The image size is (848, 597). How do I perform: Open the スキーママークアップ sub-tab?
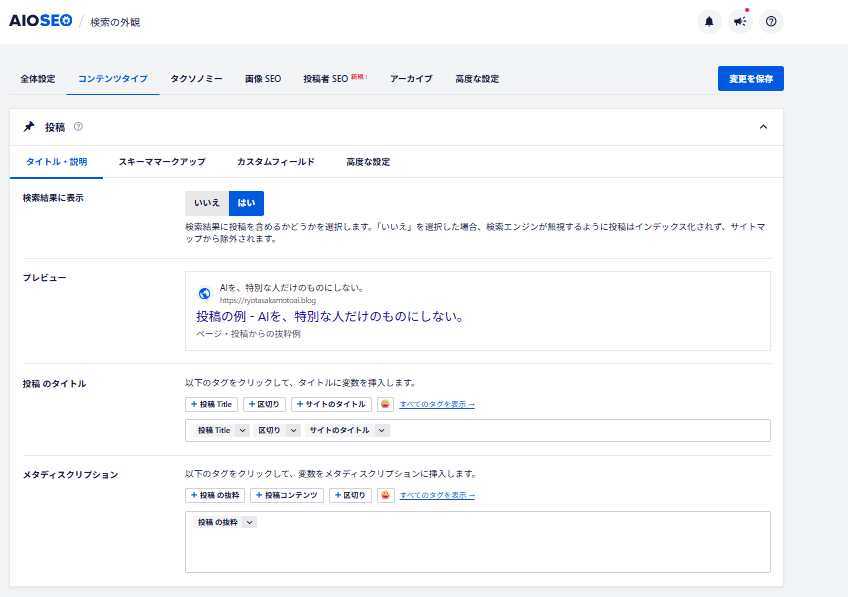pos(162,162)
